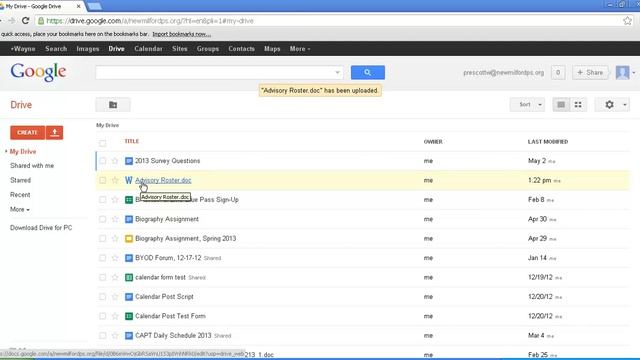Click the profile avatar picture

[x=622, y=73]
